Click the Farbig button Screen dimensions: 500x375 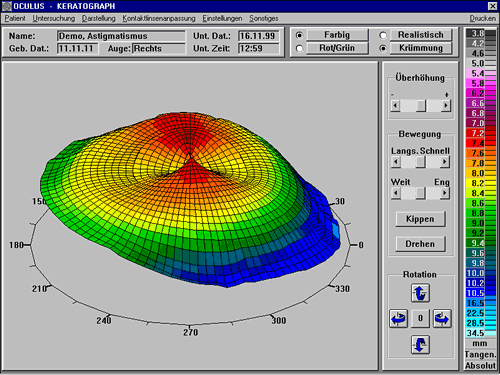(x=337, y=35)
